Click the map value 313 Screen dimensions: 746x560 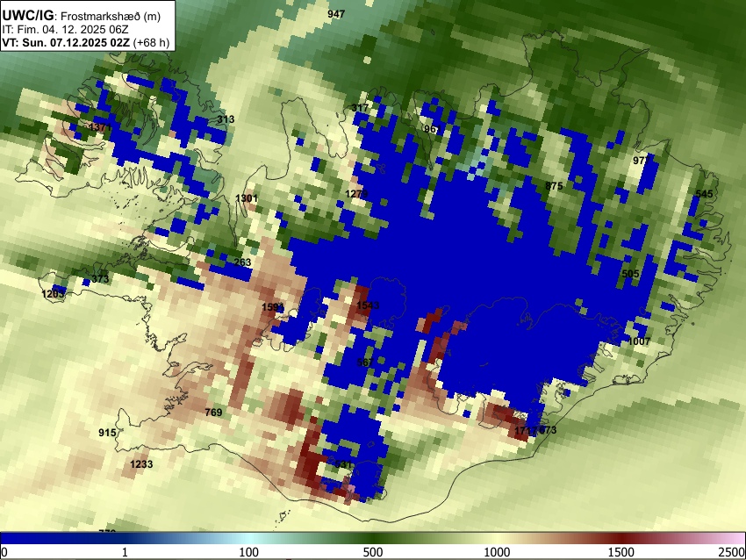click(226, 119)
